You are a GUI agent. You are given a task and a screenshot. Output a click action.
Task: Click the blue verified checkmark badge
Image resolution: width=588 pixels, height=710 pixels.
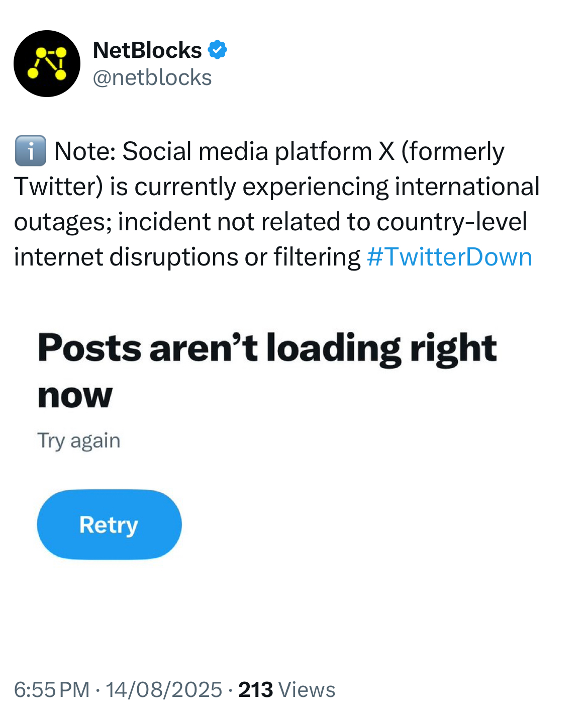pyautogui.click(x=218, y=50)
